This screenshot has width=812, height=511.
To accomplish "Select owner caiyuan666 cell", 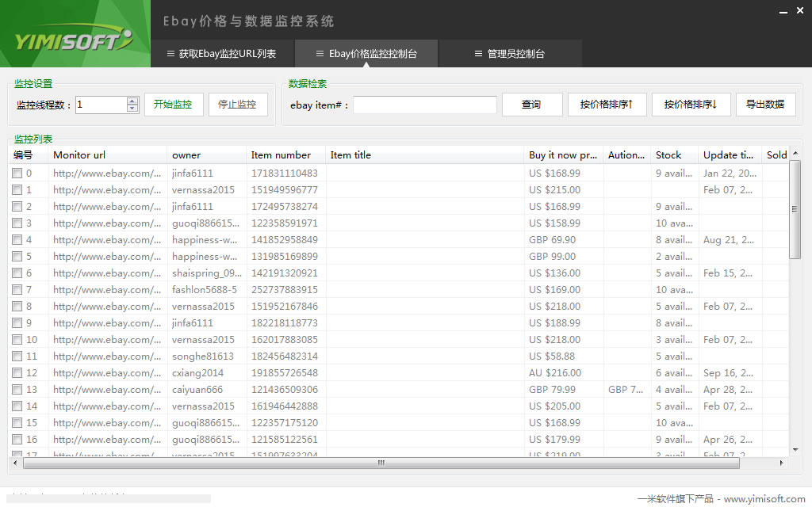I will click(197, 390).
